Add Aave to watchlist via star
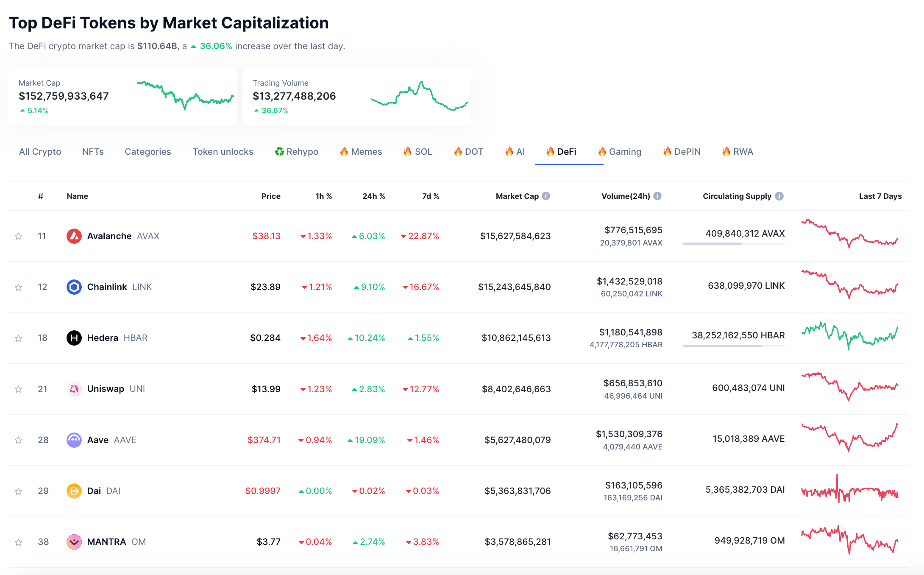Screen dimensions: 924x575 (x=18, y=440)
